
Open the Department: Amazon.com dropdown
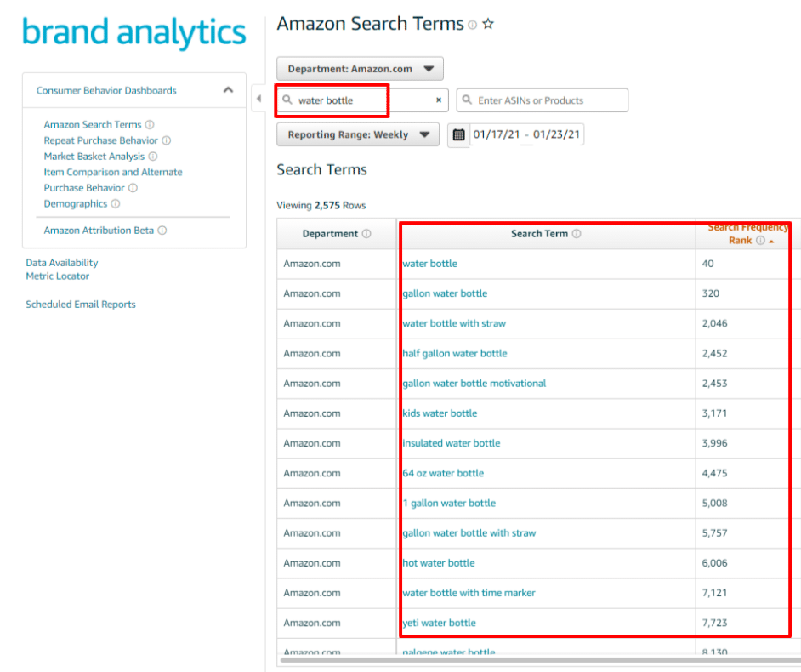pos(360,69)
